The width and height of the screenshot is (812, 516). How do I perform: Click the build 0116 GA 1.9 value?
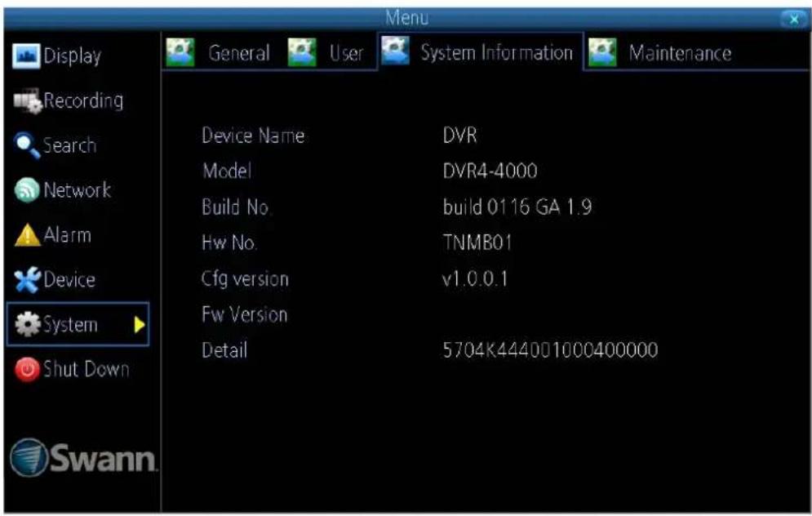[x=517, y=207]
